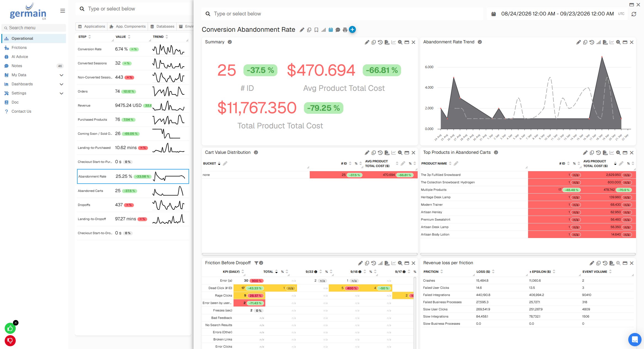Sort Top Products by PRODUCT NAME column

[x=450, y=163]
